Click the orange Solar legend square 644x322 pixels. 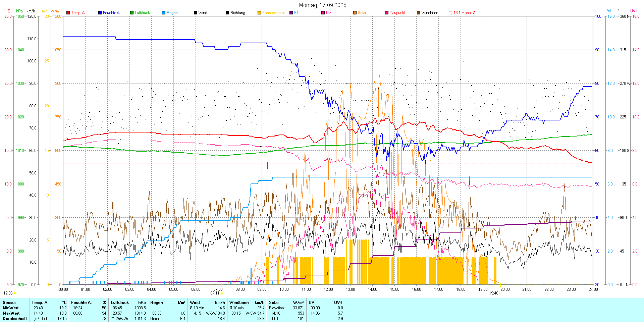point(355,13)
